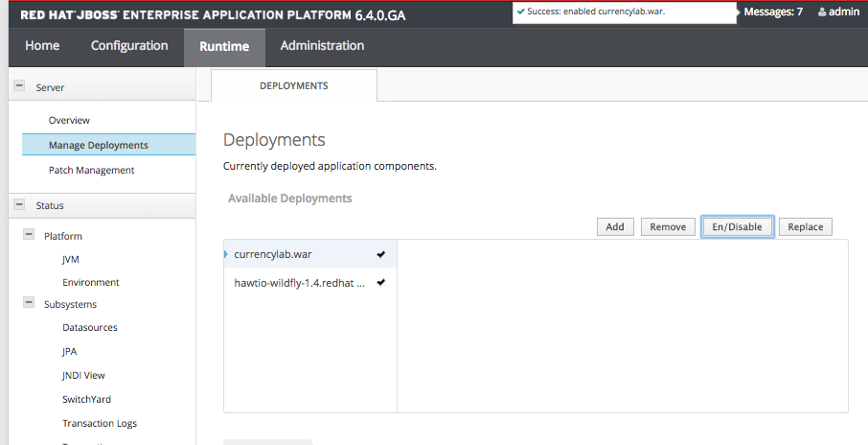Switch to the Configuration tab

[129, 46]
